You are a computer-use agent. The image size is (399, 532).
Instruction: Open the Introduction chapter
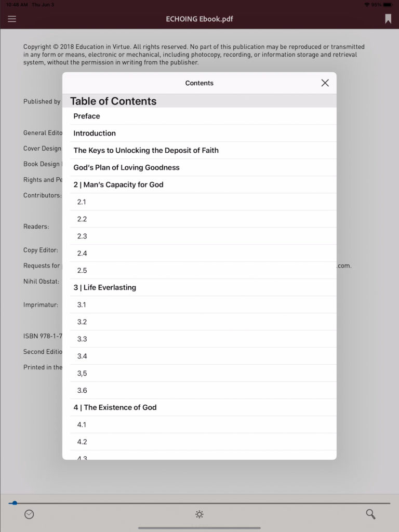click(95, 133)
